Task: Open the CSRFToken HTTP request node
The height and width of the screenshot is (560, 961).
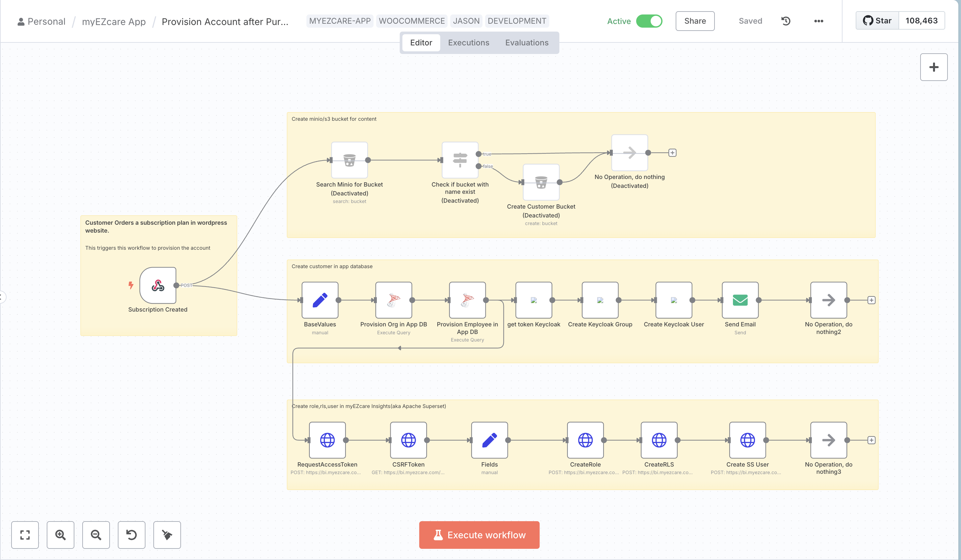Action: click(408, 441)
